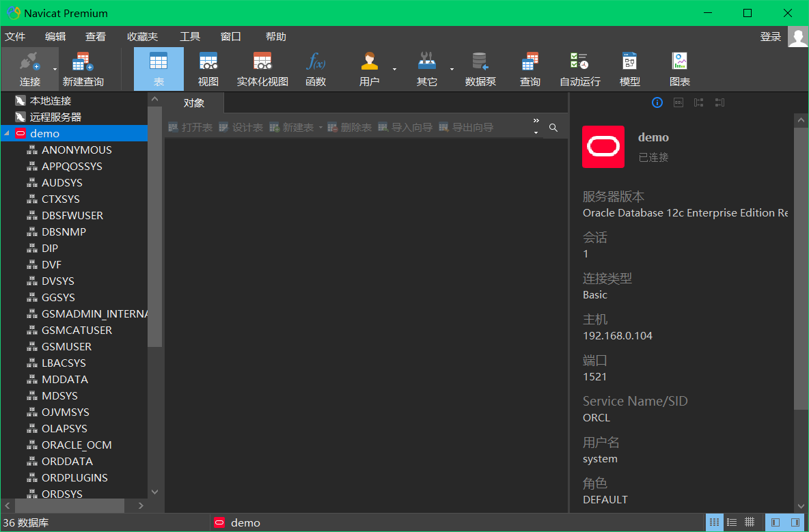Click the 删除表 button
This screenshot has width=809, height=532.
(350, 127)
